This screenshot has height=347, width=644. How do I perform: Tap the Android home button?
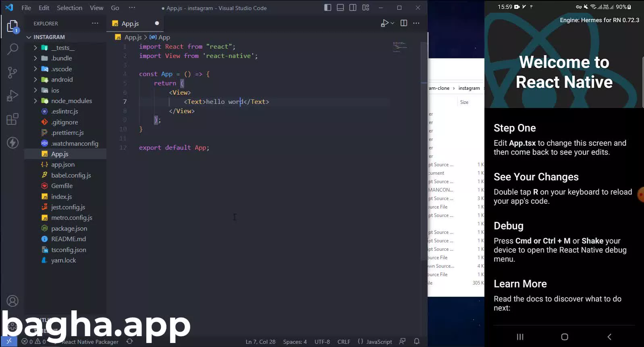coord(565,337)
